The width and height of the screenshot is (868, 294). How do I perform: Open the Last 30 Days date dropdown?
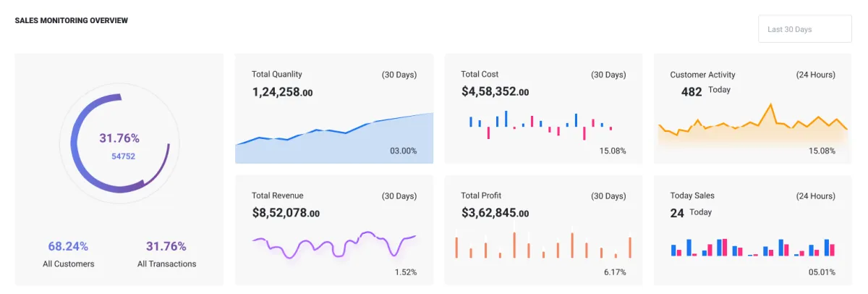(804, 30)
